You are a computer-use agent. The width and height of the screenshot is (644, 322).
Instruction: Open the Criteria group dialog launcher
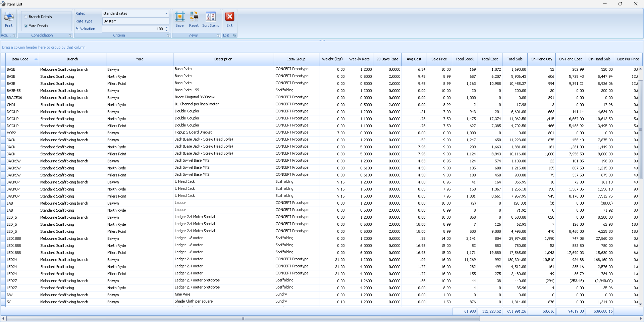pyautogui.click(x=168, y=35)
